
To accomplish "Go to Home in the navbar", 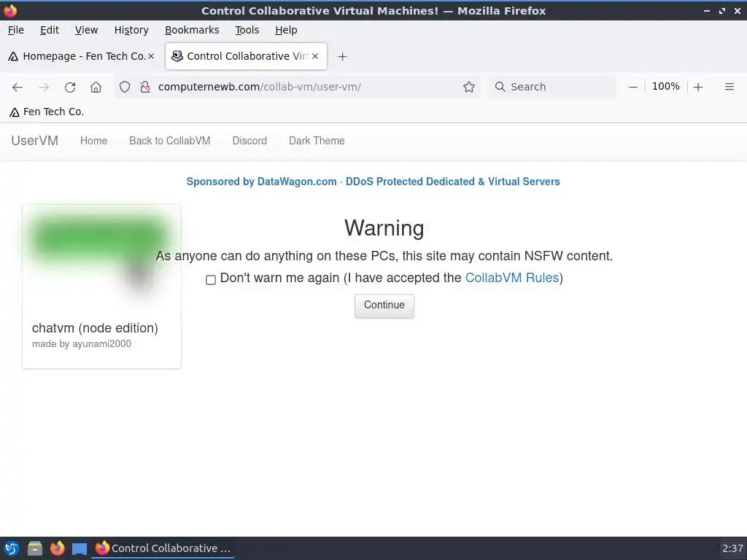I will click(x=93, y=141).
